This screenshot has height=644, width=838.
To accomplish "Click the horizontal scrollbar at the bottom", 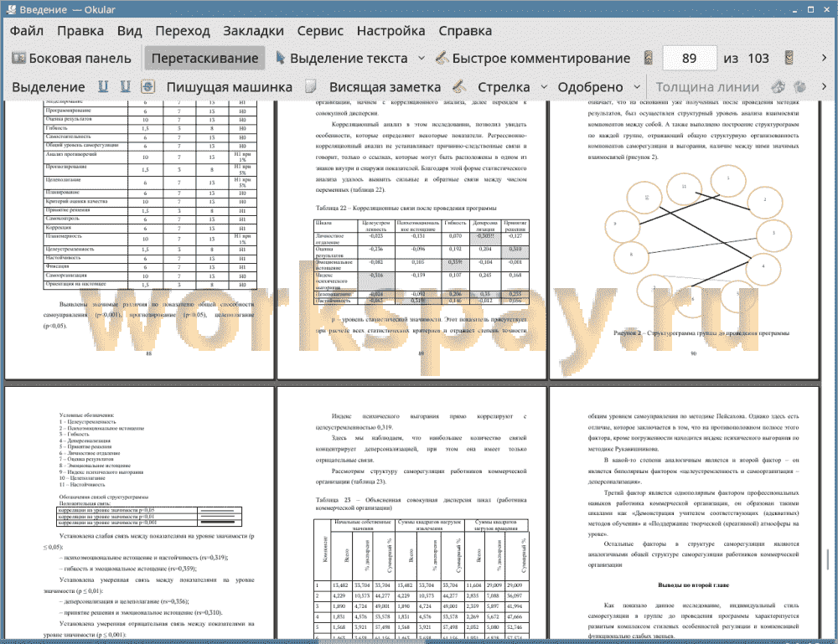I will tap(371, 641).
